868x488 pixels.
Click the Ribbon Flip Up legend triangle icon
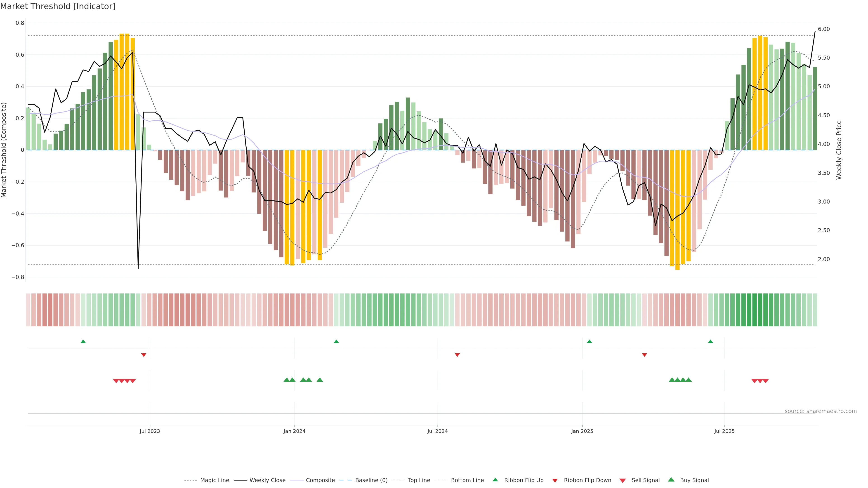[x=495, y=480]
